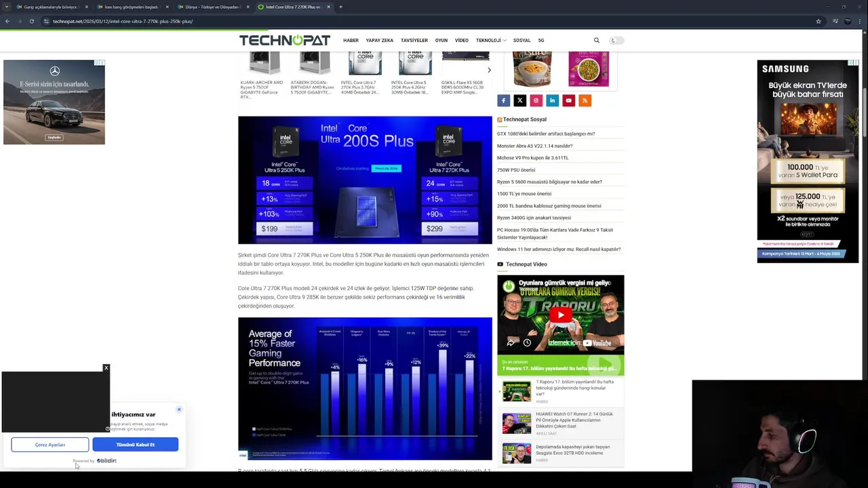868x488 pixels.
Task: Open the Technopat Sosyal heading link
Action: (x=525, y=119)
